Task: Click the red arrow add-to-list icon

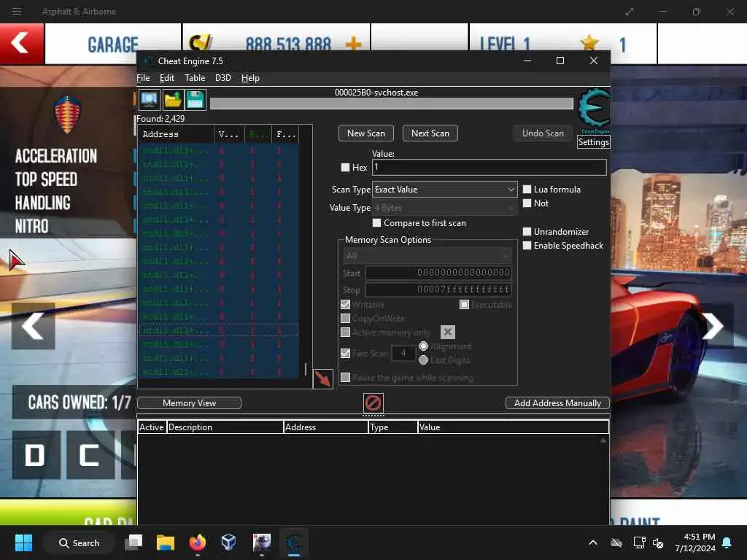Action: click(322, 378)
